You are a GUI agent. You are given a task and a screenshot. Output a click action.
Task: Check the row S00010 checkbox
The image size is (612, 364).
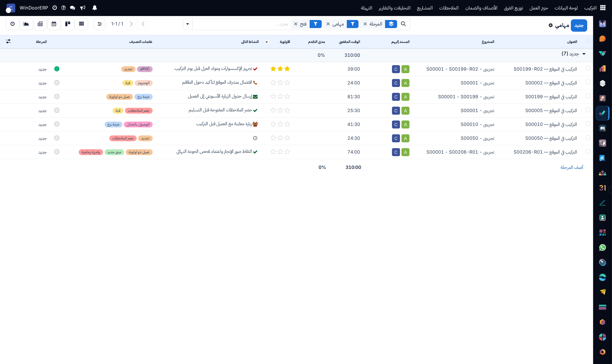(588, 124)
